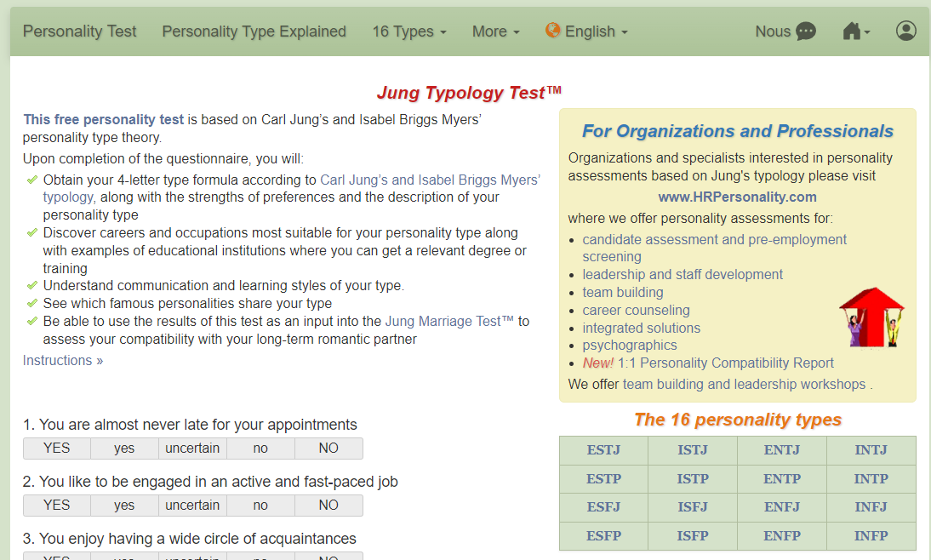
Task: Click the team building list link
Action: click(623, 292)
